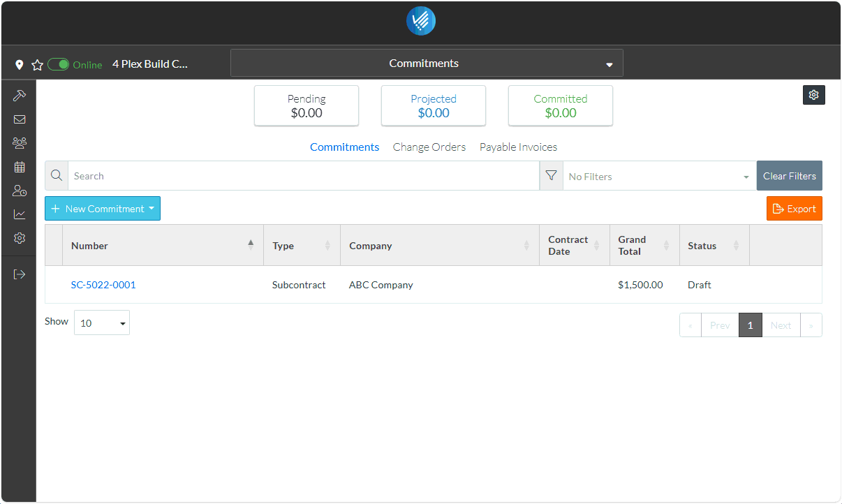The height and width of the screenshot is (504, 842).
Task: Switch to the Change Orders tab
Action: coord(429,147)
